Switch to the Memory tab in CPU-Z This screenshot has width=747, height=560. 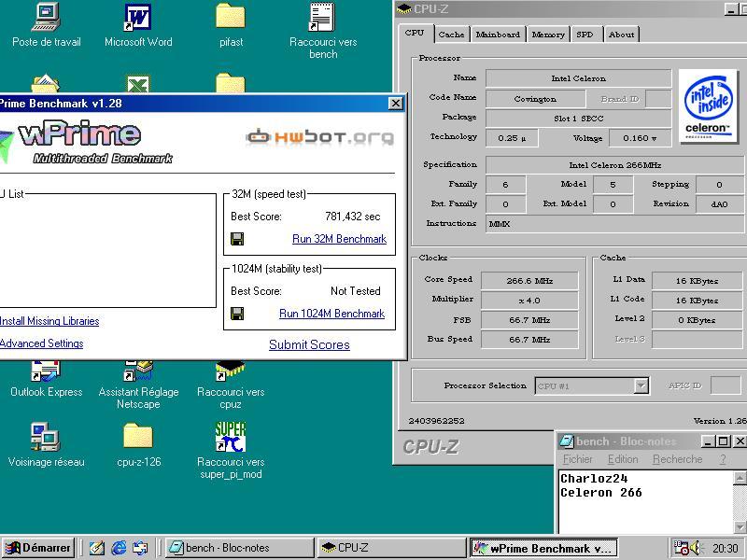[548, 35]
